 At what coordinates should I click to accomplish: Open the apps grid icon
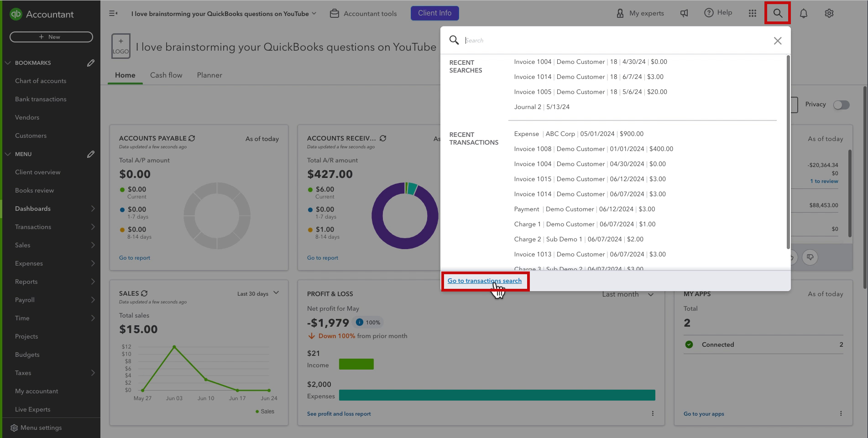click(x=753, y=14)
